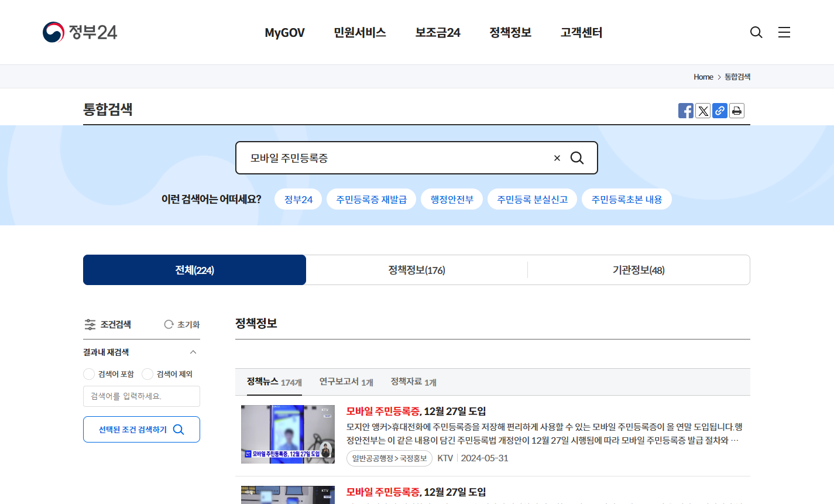834x504 pixels.
Task: Open the 고객센터 menu
Action: 581,33
